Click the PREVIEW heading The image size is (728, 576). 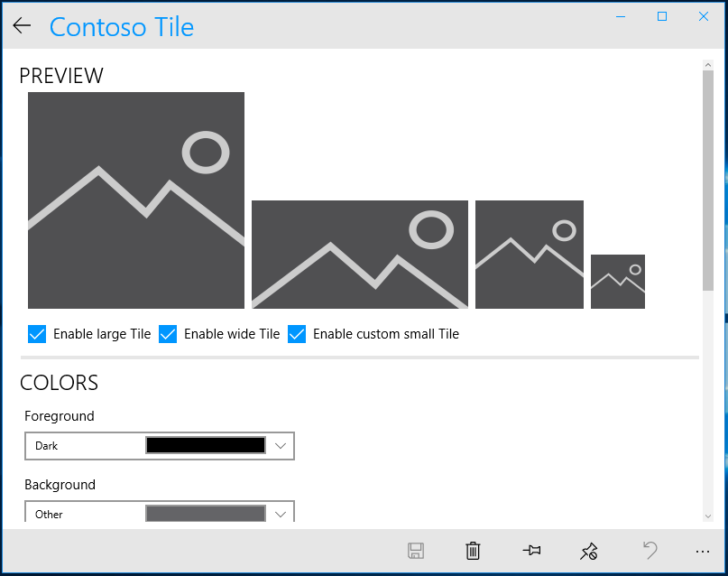61,76
